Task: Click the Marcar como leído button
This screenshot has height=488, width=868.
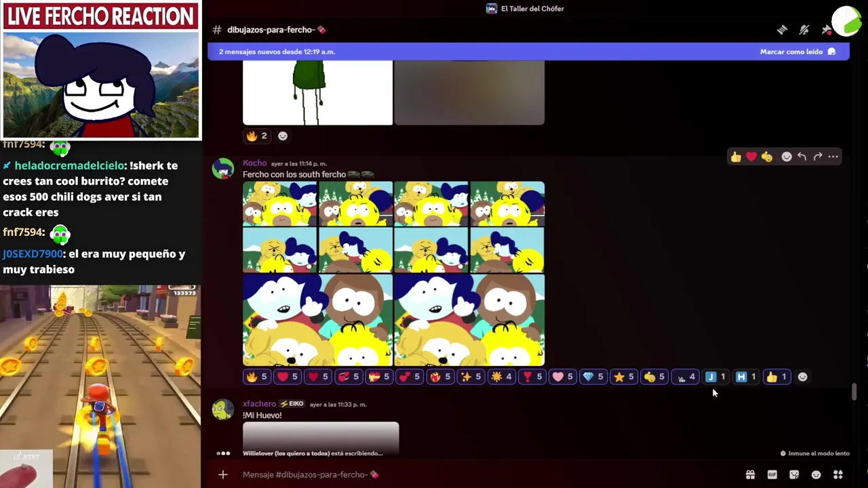Action: 797,52
